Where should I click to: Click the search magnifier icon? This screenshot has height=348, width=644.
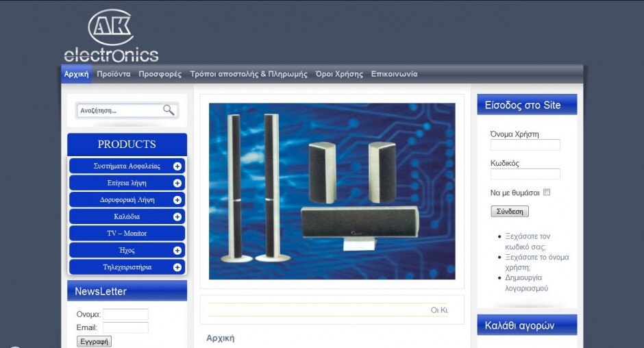coord(169,110)
